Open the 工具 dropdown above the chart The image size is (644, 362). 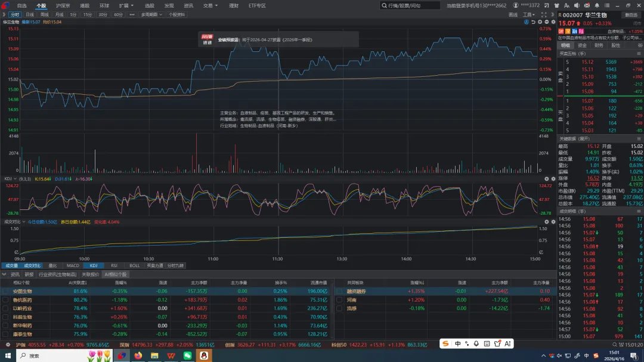coord(528,14)
